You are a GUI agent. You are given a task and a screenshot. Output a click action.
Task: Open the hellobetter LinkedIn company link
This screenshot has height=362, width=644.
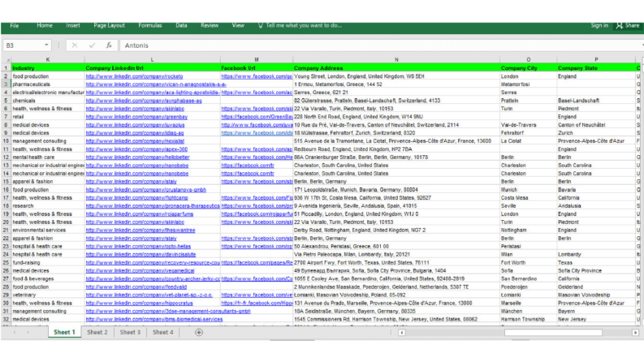pyautogui.click(x=137, y=157)
